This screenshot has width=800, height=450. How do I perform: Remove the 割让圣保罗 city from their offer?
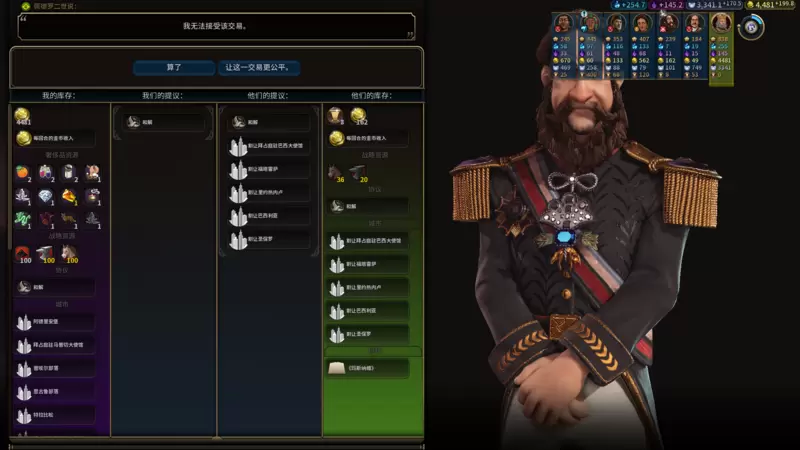click(x=269, y=239)
